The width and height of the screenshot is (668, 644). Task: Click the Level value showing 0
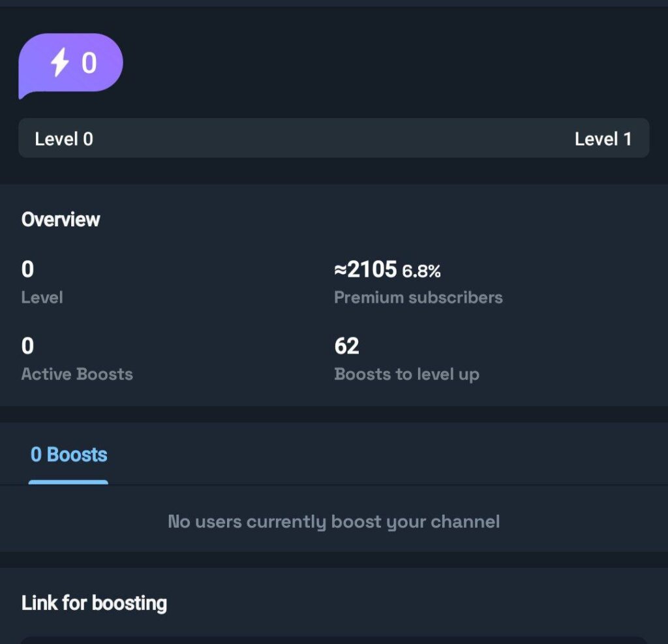27,269
